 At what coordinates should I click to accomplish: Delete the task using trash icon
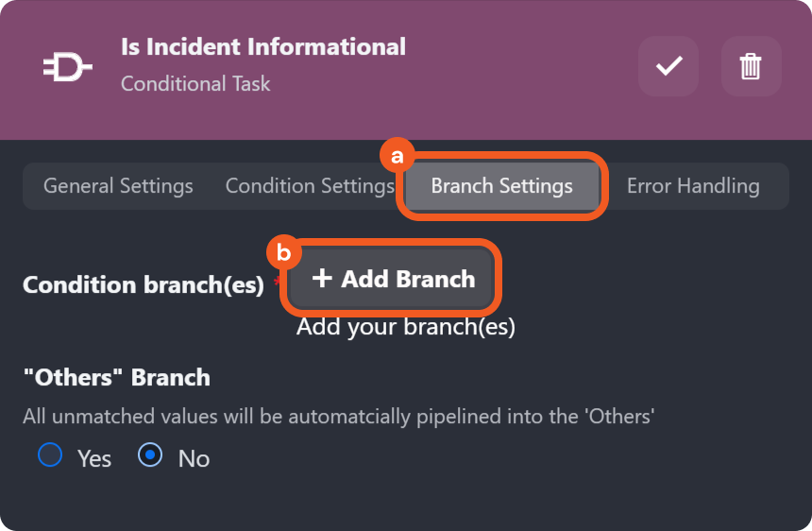(x=751, y=66)
